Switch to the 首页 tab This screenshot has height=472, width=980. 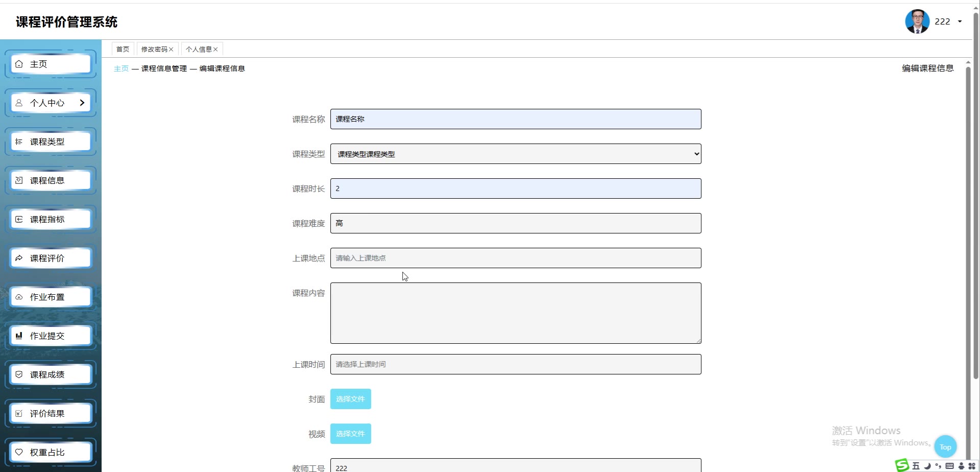coord(122,49)
